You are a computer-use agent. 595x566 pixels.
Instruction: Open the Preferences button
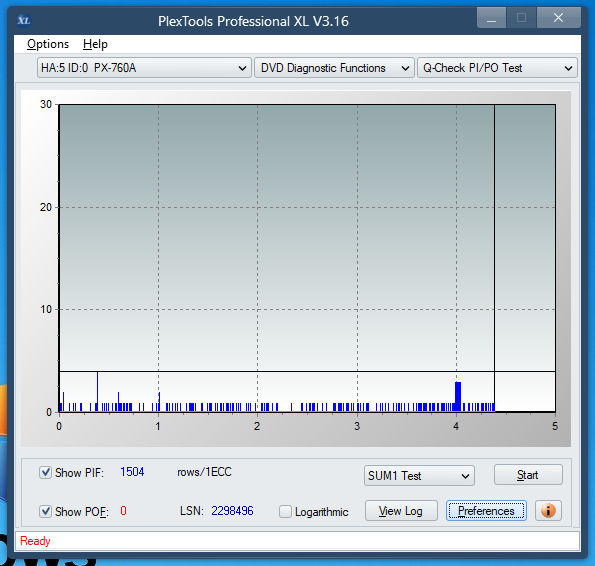pos(486,511)
